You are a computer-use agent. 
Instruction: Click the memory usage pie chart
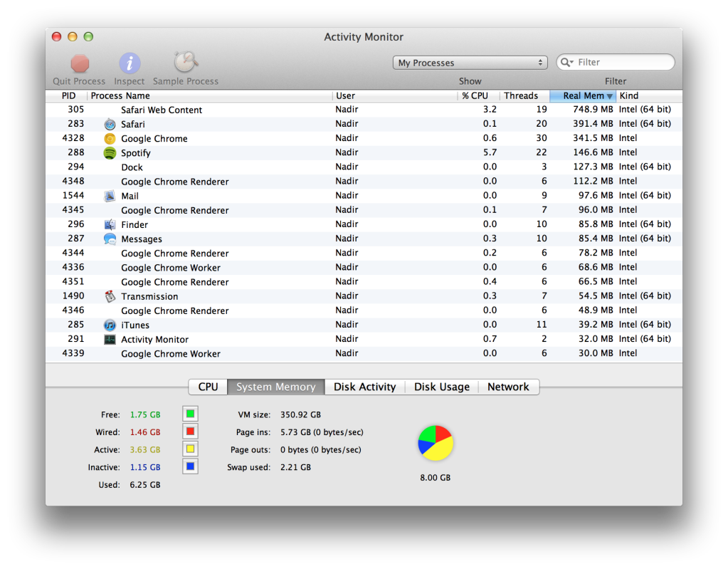[x=436, y=443]
